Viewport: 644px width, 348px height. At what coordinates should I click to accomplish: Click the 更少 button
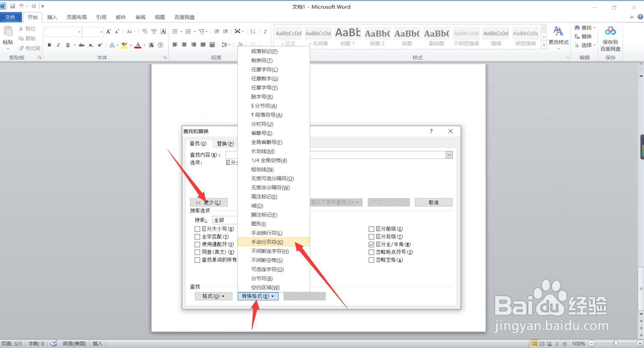(x=208, y=202)
